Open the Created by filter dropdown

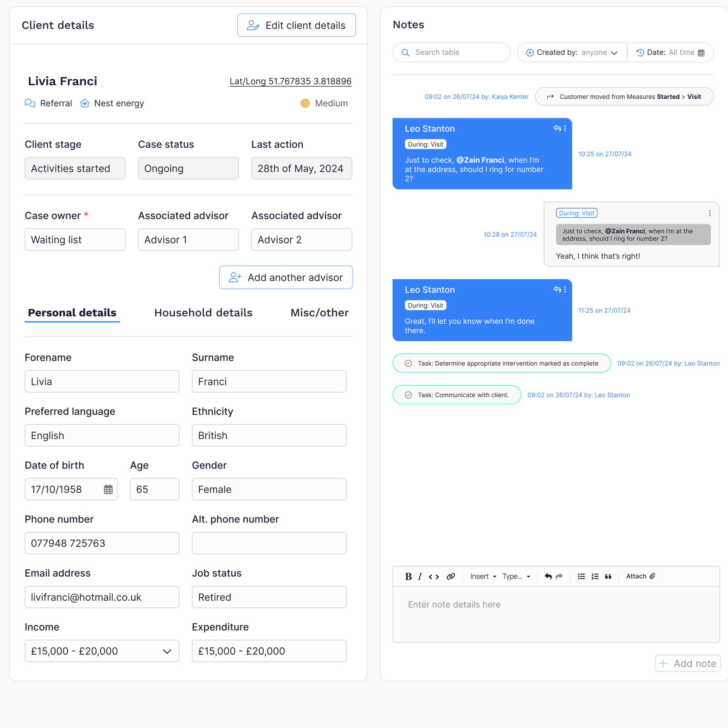(x=571, y=52)
